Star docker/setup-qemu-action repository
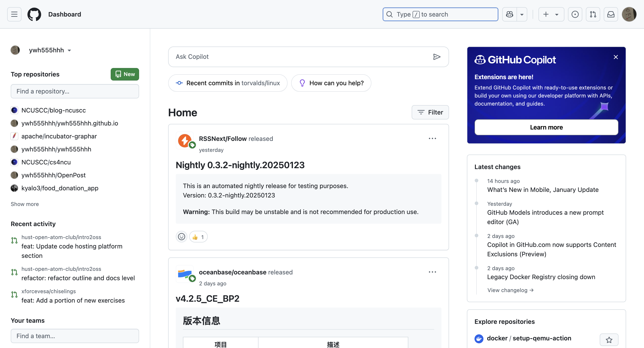Image resolution: width=644 pixels, height=348 pixels. pos(609,340)
